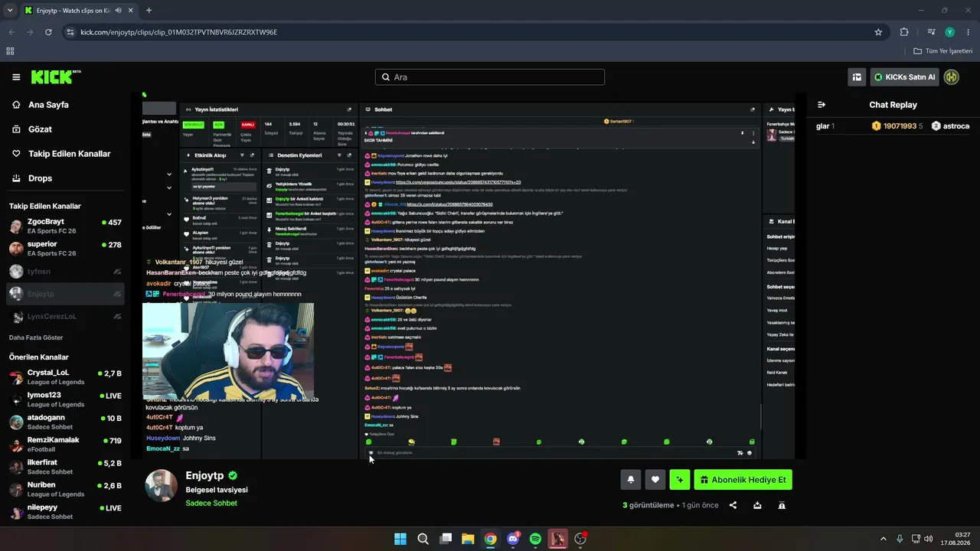Open Enjoytp channel name link

[x=204, y=476]
